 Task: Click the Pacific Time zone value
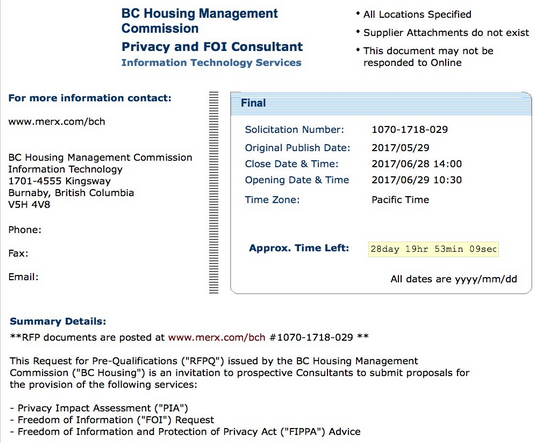400,200
